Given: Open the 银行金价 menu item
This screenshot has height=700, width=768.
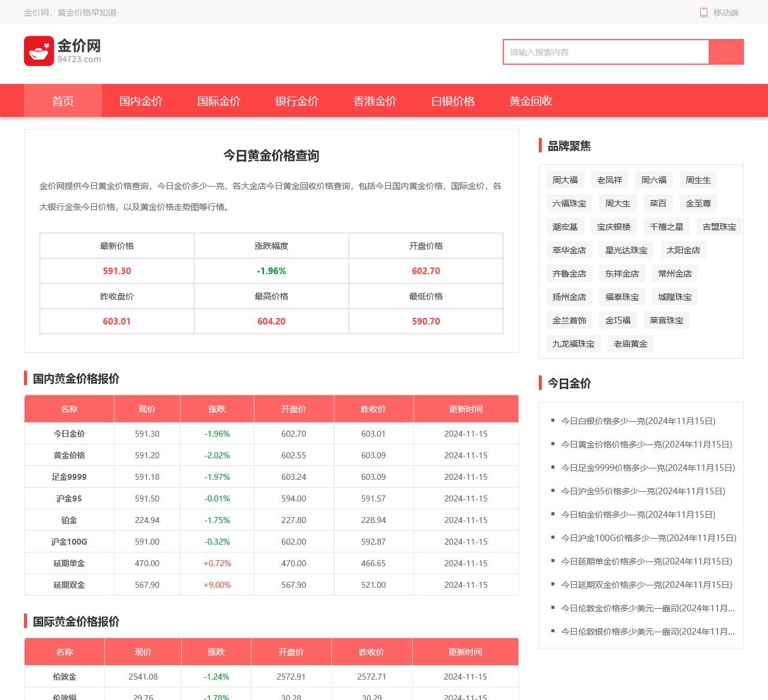Looking at the screenshot, I should (x=297, y=101).
